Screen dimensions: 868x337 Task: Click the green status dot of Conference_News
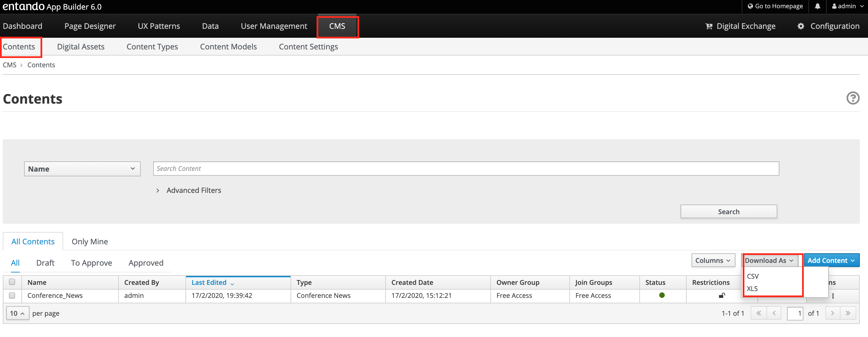662,295
